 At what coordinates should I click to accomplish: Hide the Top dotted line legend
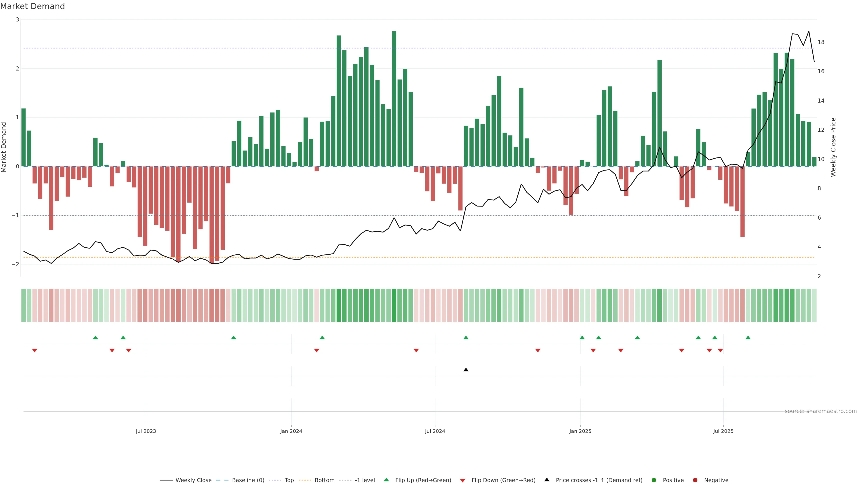[289, 480]
